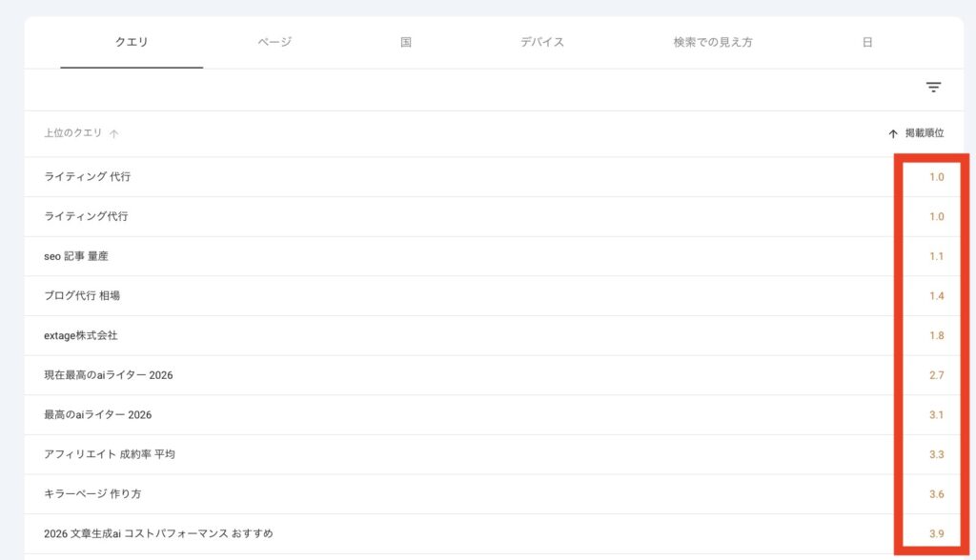Viewport: 976px width, 560px height.
Task: Switch to the 日 tab
Action: (865, 41)
